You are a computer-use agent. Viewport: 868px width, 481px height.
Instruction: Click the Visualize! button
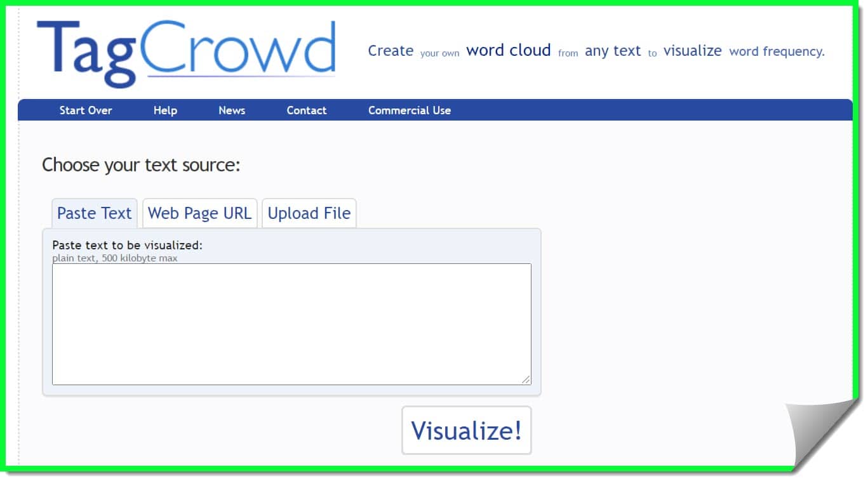467,430
